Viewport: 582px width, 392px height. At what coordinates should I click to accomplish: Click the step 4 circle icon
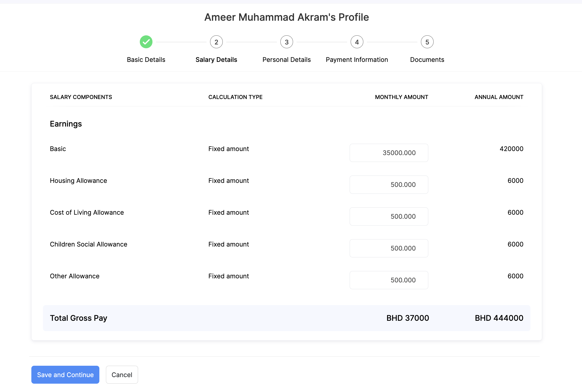point(357,42)
